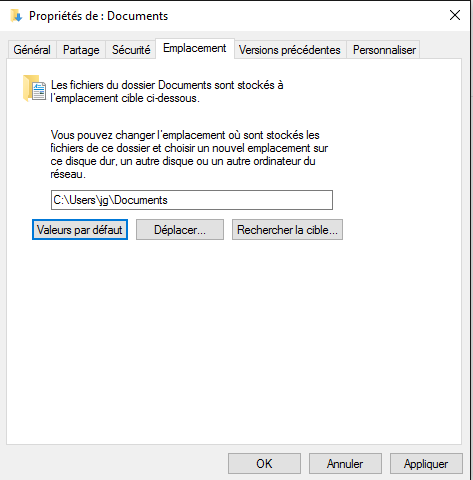The image size is (473, 480).
Task: Apply changes with Appliquer
Action: point(426,464)
